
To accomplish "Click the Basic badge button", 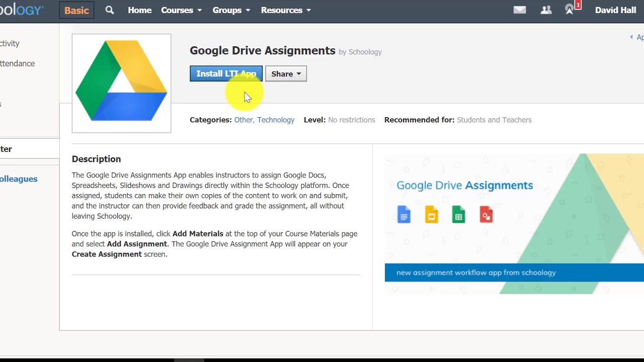I will tap(76, 10).
